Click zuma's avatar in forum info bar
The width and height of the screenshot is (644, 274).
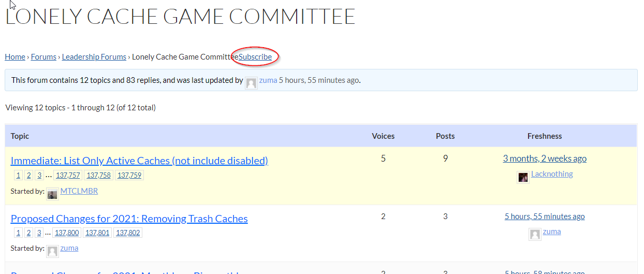coord(252,83)
